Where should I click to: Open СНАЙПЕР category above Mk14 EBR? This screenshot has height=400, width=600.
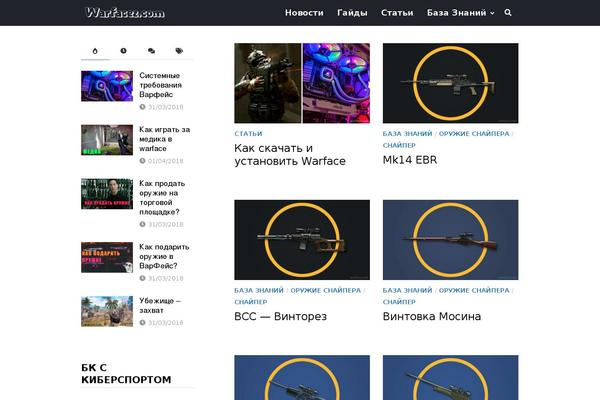[399, 145]
